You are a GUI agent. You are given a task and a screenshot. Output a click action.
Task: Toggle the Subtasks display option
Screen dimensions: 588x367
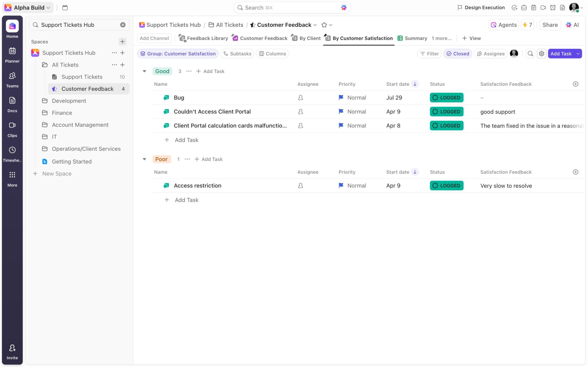point(237,54)
